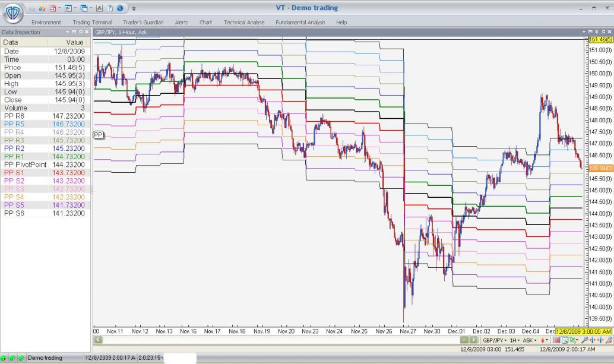The width and height of the screenshot is (614, 364).
Task: Click the cascading windows icon in quick toolbar
Action: (84, 8)
